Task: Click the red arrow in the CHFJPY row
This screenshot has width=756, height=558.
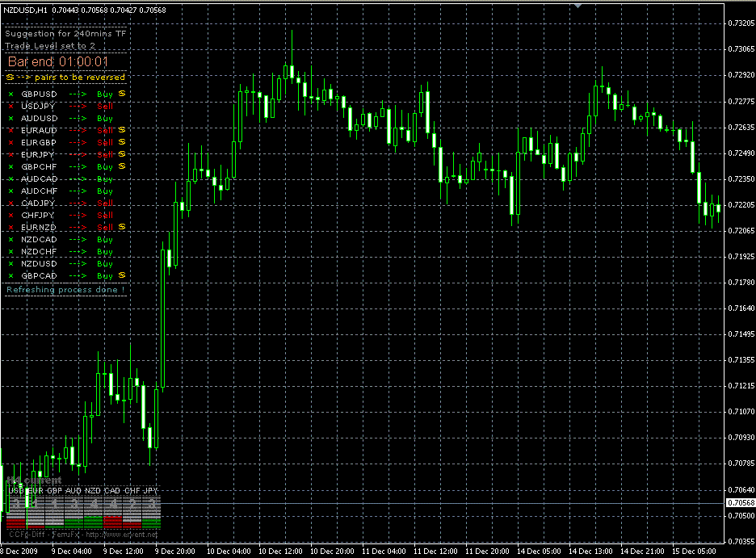Action: [78, 215]
